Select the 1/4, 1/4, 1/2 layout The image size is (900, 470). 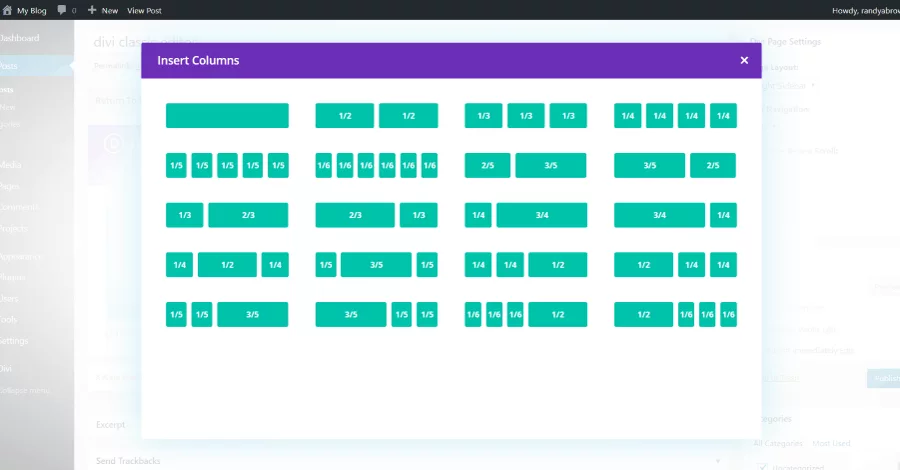[x=526, y=265]
